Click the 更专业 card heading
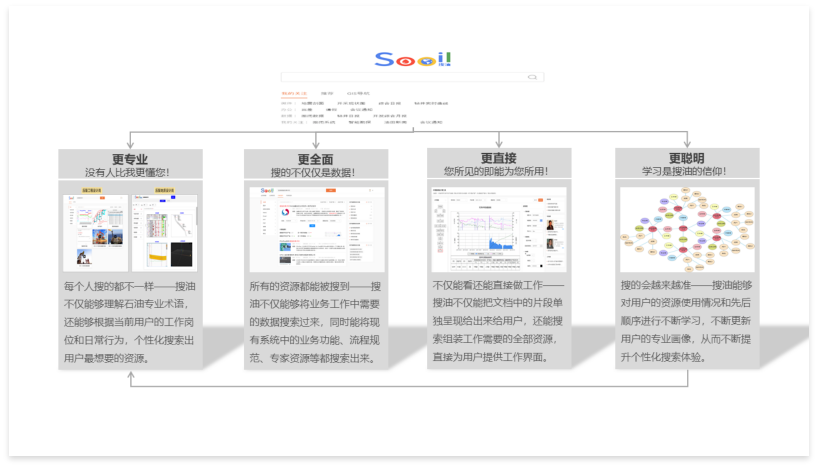Screen dimensions: 818x468 (130, 159)
